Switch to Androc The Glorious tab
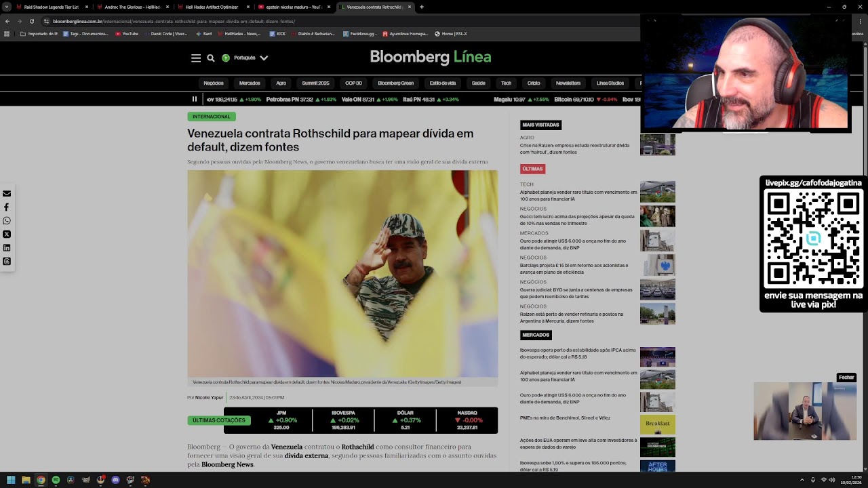Viewport: 868px width, 488px height. tap(132, 7)
